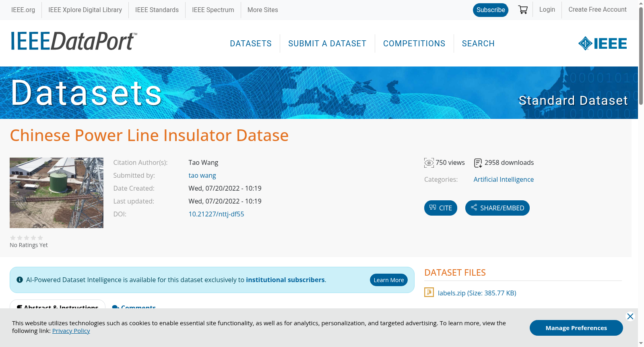Click Create Free Account
644x347 pixels.
coord(597,10)
